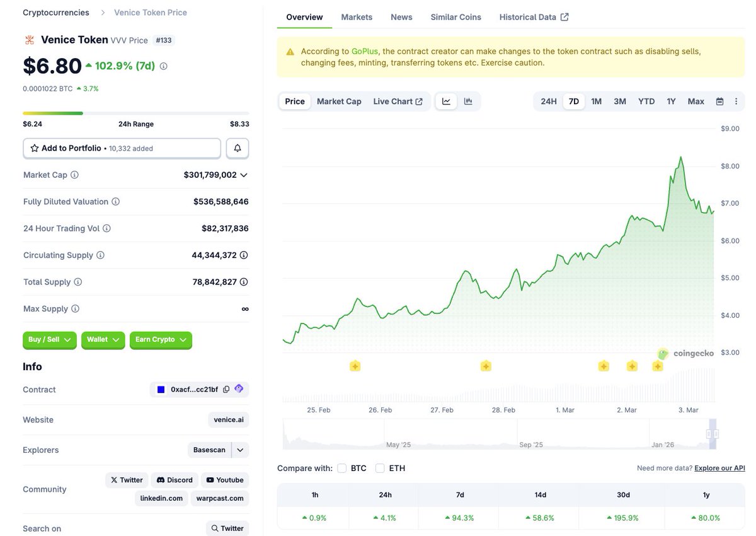Set chart range to 1M
Screen dimensions: 756x536
click(596, 102)
